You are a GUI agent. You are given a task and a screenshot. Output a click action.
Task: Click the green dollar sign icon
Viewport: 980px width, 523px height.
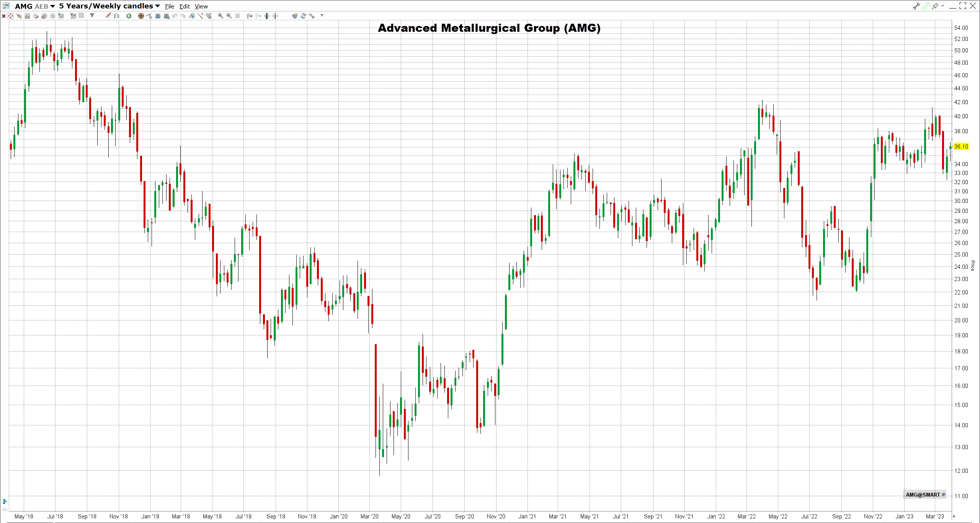click(129, 16)
